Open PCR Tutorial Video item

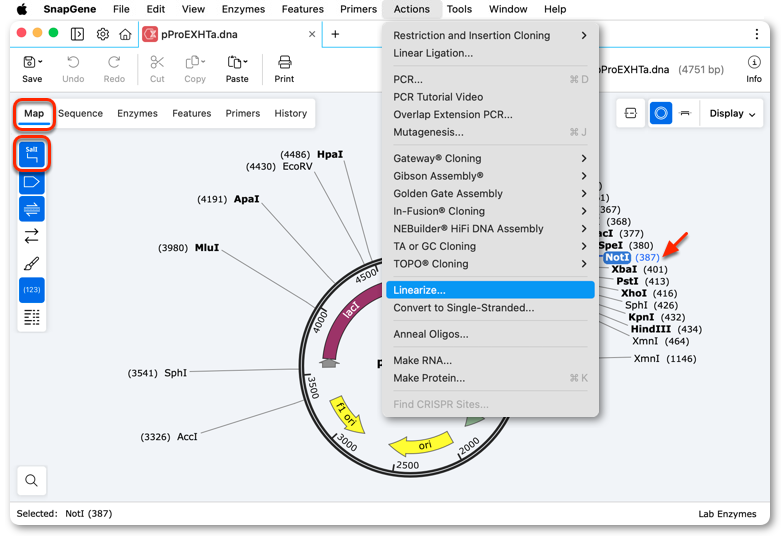coord(490,97)
